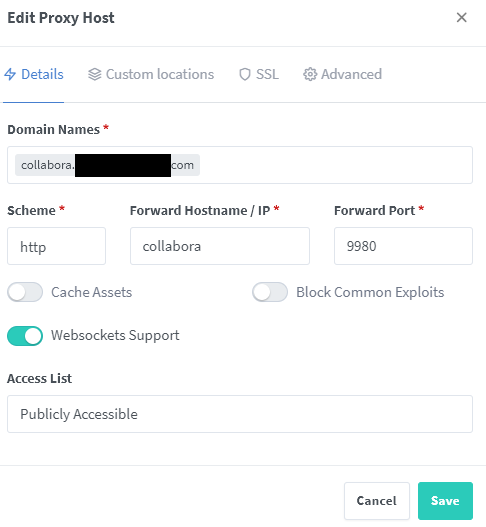Disable the Websockets Support toggle
Image resolution: width=486 pixels, height=527 pixels.
[x=25, y=335]
